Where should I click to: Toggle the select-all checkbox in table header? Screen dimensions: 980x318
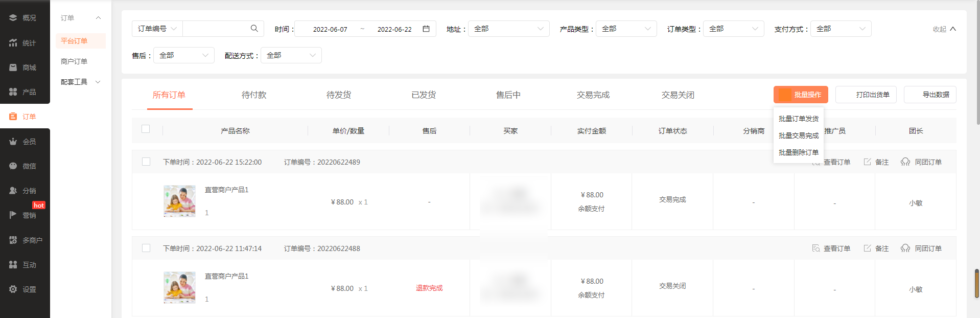(x=146, y=129)
